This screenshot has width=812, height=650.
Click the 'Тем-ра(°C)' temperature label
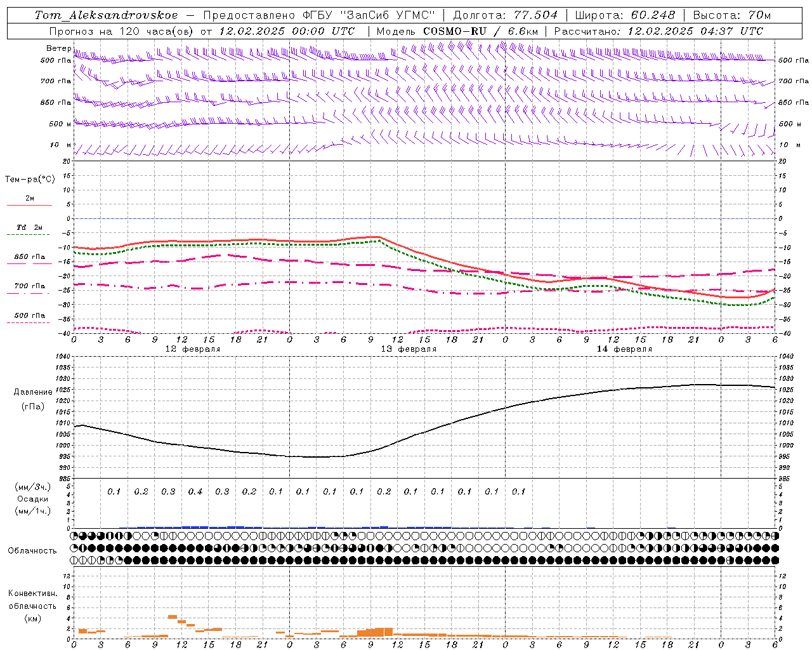[30, 180]
